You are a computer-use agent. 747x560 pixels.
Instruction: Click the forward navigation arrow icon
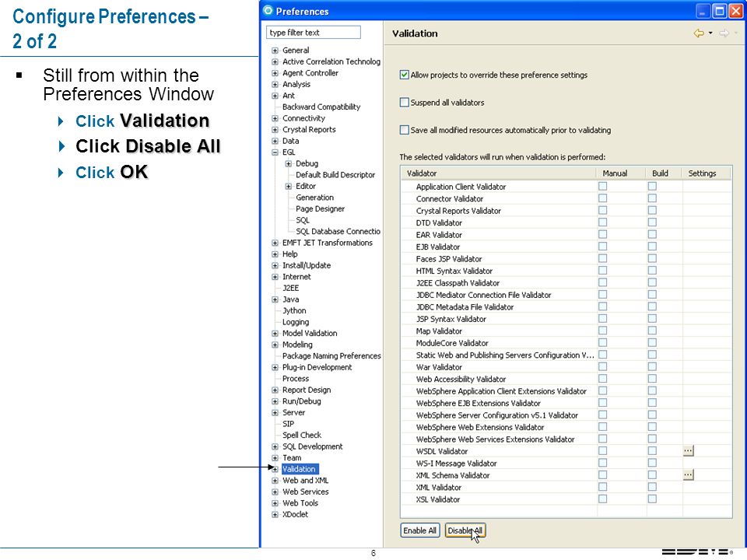click(x=724, y=33)
